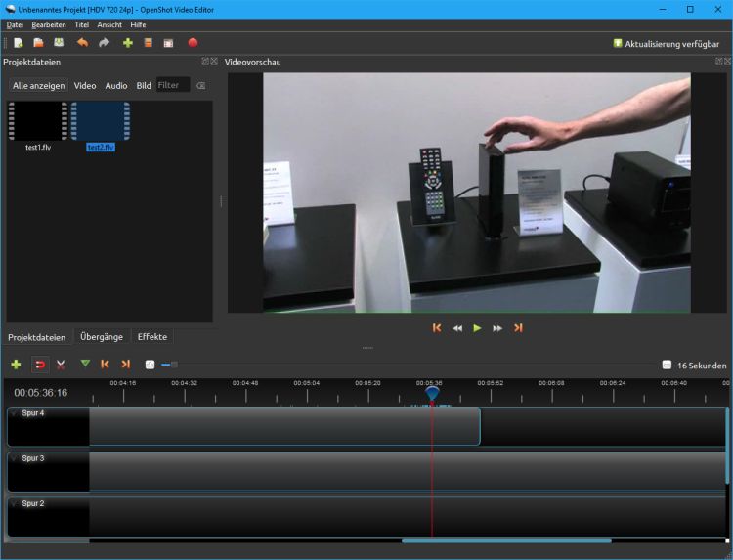
Task: Jump to previous marker on timeline toolbar
Action: (x=106, y=365)
